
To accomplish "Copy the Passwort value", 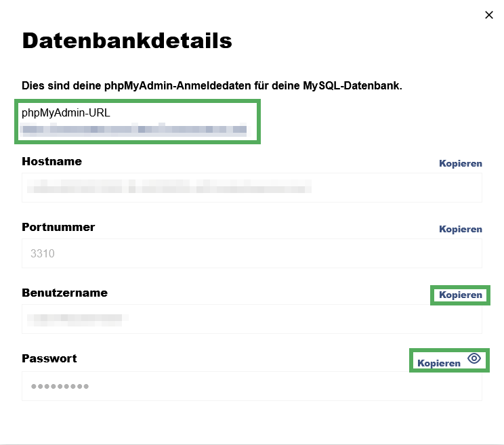I will pos(438,363).
